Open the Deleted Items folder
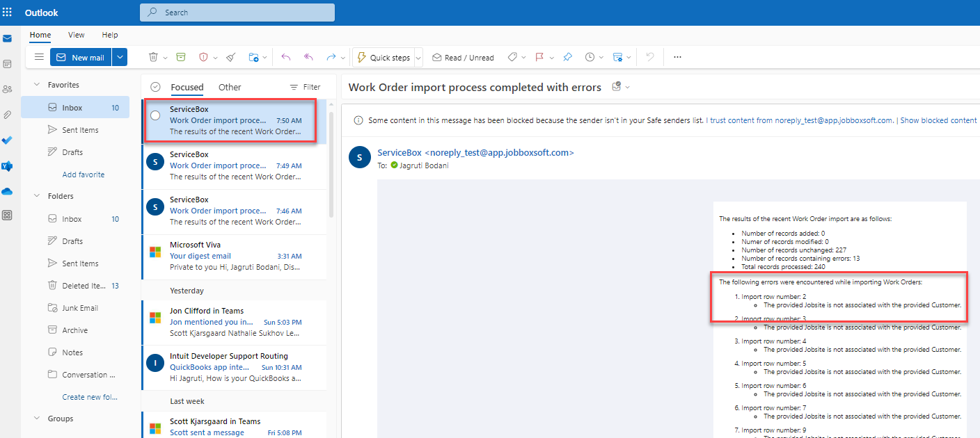980x438 pixels. tap(75, 286)
